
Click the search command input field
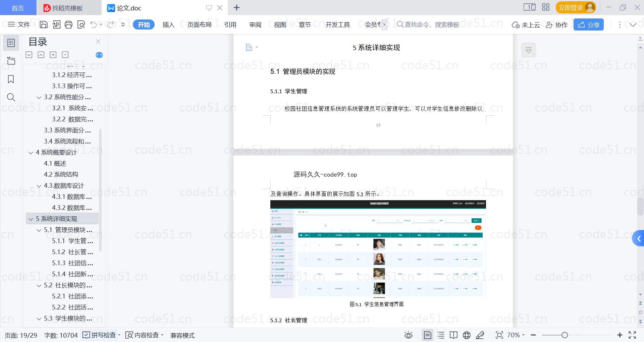pyautogui.click(x=428, y=24)
